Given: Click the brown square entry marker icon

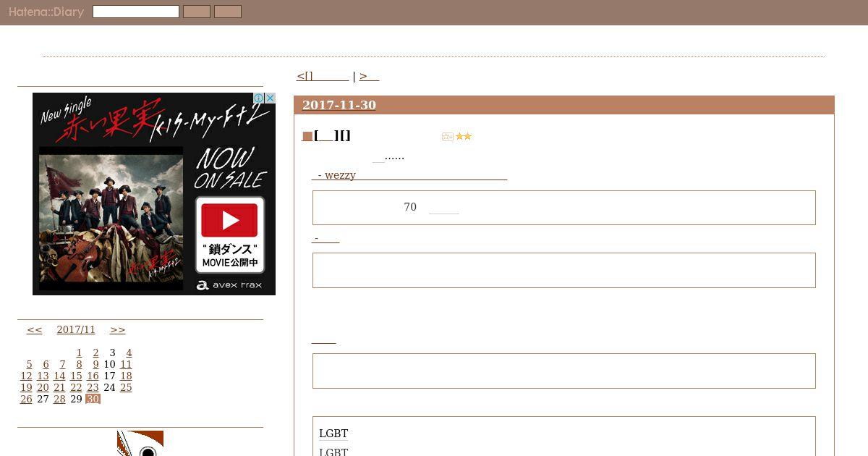Looking at the screenshot, I should click(x=307, y=136).
